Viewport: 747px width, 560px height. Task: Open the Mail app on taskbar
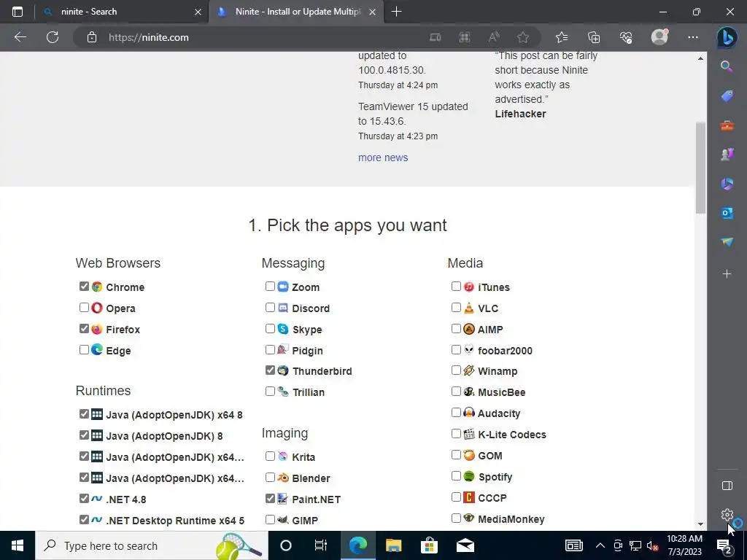click(465, 545)
